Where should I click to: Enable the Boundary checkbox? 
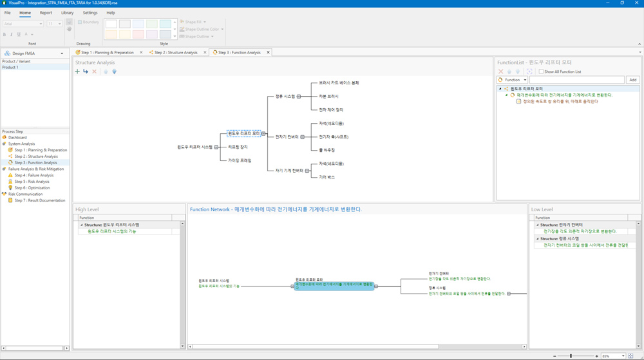(80, 22)
